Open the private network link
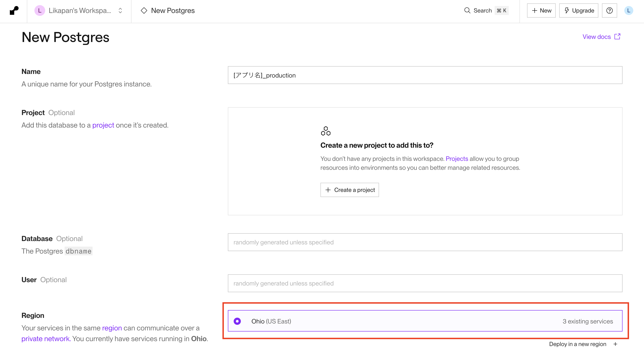Image resolution: width=644 pixels, height=361 pixels. (x=46, y=339)
